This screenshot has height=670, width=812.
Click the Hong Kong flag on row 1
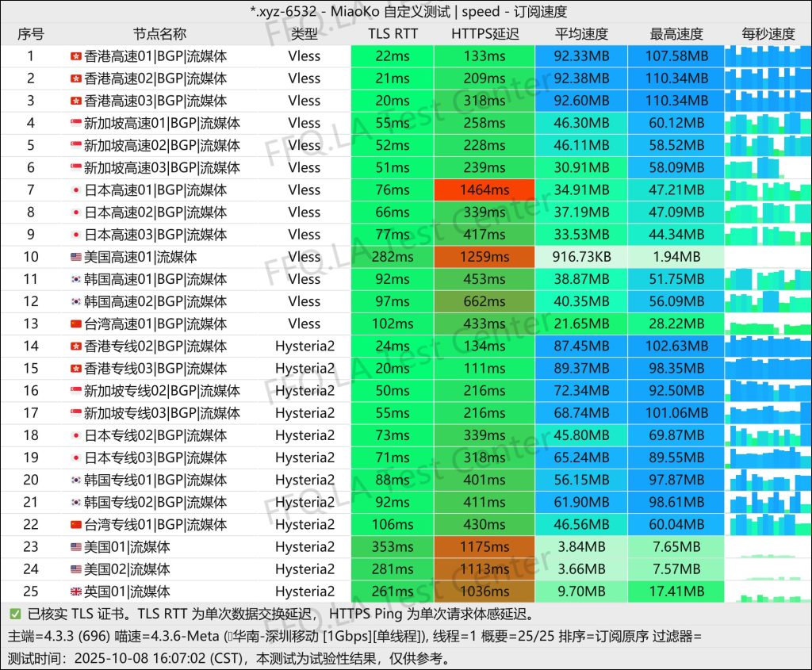coord(75,56)
